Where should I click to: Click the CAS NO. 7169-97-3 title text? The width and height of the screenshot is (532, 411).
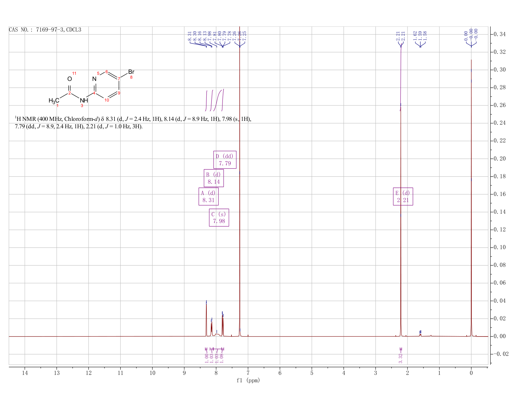(x=45, y=30)
